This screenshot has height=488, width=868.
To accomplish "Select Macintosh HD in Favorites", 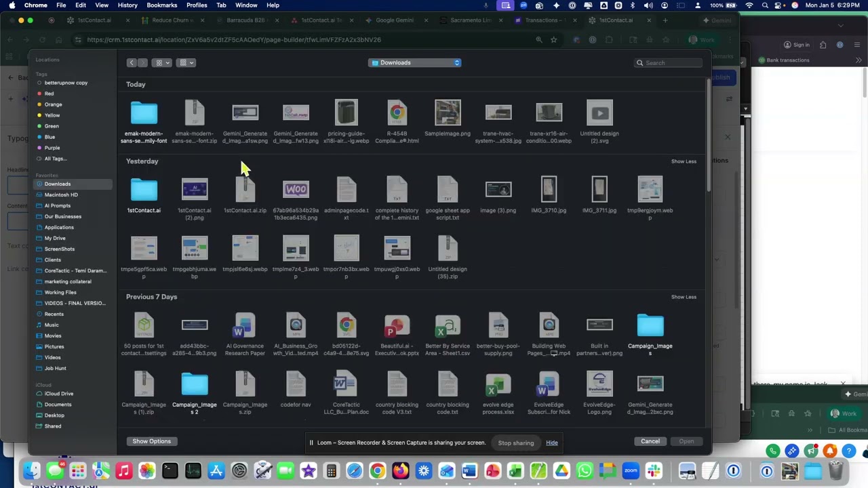I will point(61,195).
